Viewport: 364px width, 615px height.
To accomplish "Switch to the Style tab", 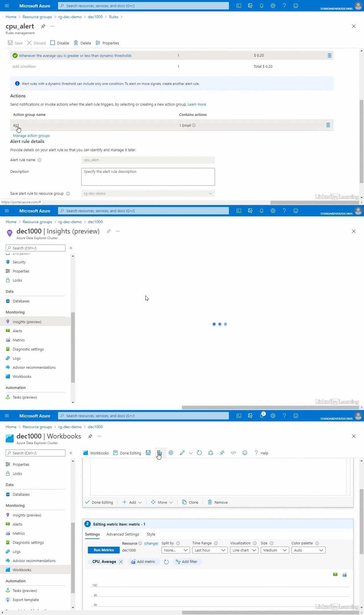I will coord(151,534).
